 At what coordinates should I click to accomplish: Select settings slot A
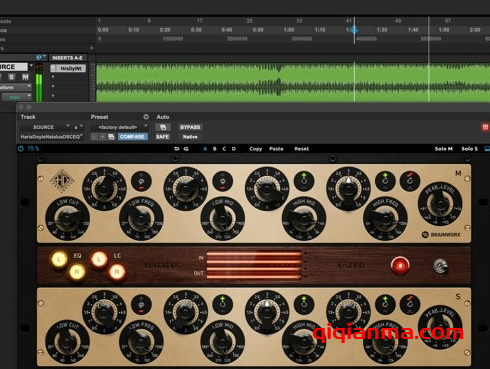point(205,149)
